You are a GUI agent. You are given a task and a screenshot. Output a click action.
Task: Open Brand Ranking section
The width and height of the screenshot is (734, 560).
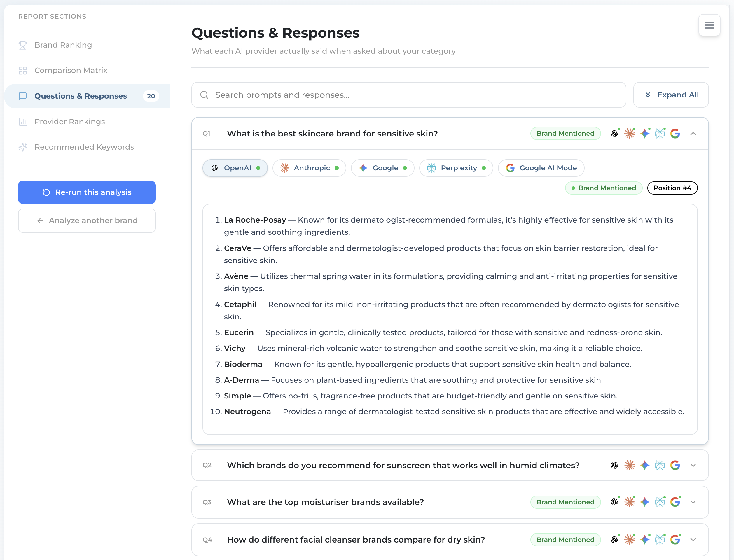[87, 45]
